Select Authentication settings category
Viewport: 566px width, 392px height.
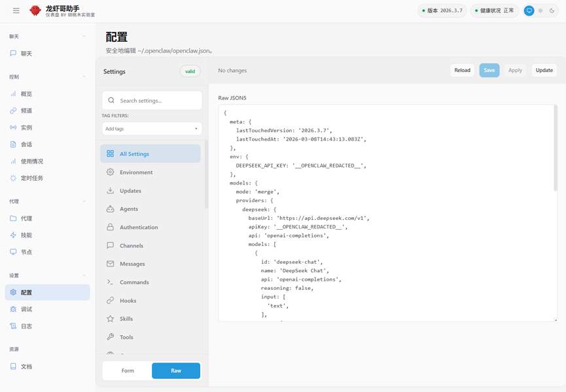pos(139,227)
